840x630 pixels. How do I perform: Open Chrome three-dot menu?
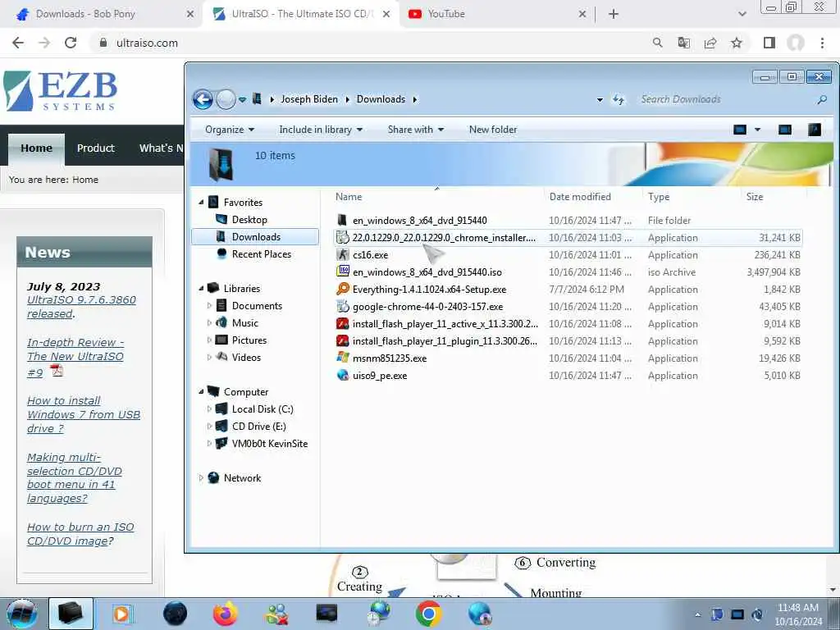pyautogui.click(x=822, y=43)
